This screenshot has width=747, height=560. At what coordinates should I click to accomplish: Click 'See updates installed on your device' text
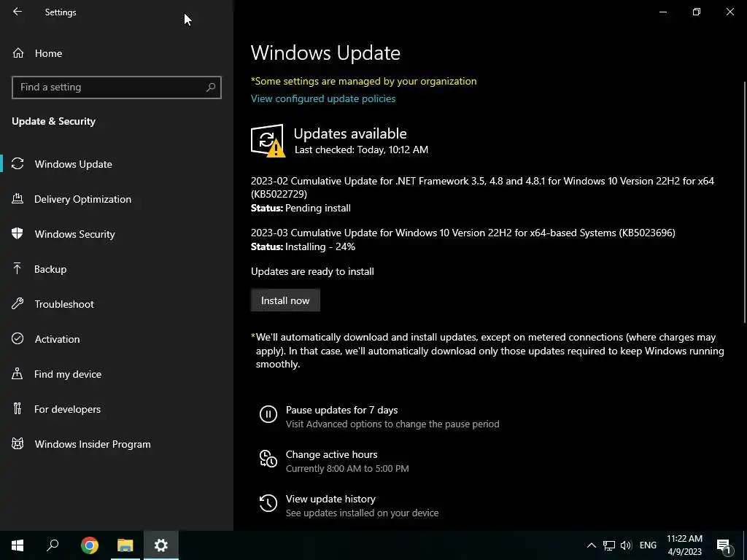tap(362, 513)
